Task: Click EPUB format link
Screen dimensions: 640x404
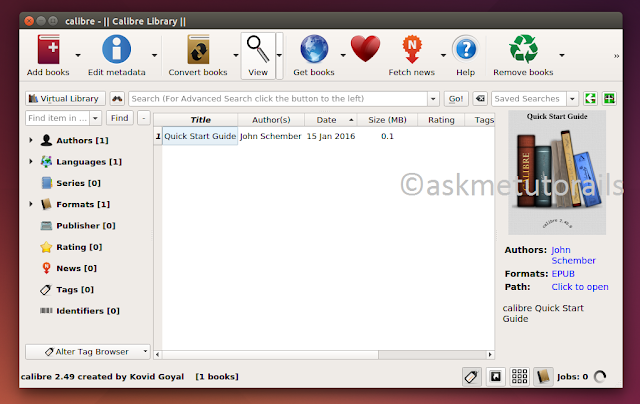Action: coord(563,273)
